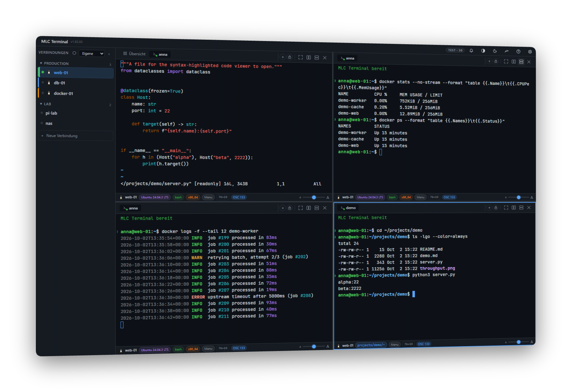Switch to the Übersicht tab
Image resolution: width=584 pixels, height=392 pixels.
tap(134, 54)
